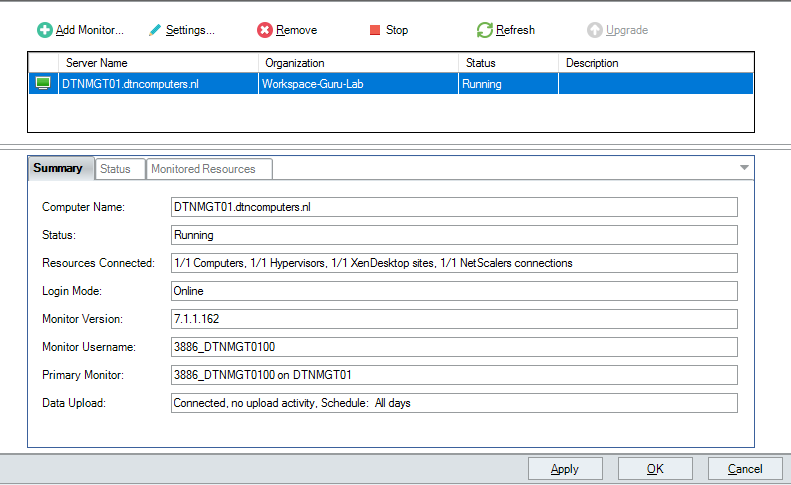Sort by Description column header

[656, 63]
